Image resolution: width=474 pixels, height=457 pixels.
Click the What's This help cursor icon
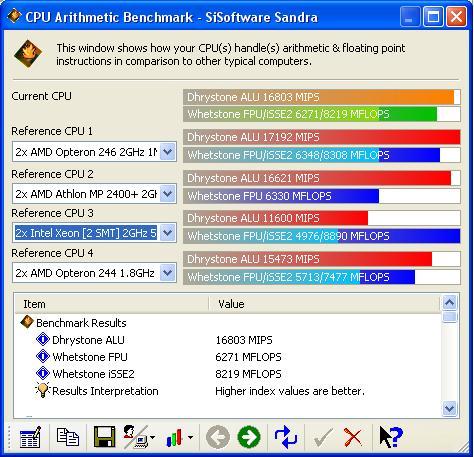point(391,437)
